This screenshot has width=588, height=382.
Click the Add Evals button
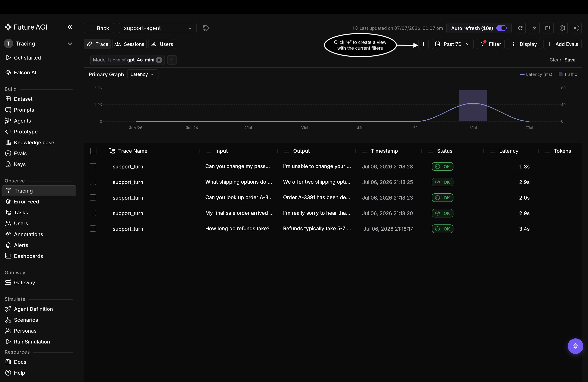tap(562, 44)
